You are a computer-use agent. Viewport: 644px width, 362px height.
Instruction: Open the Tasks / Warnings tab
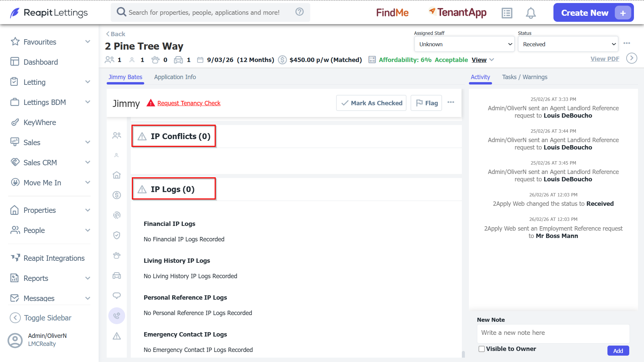click(x=525, y=77)
